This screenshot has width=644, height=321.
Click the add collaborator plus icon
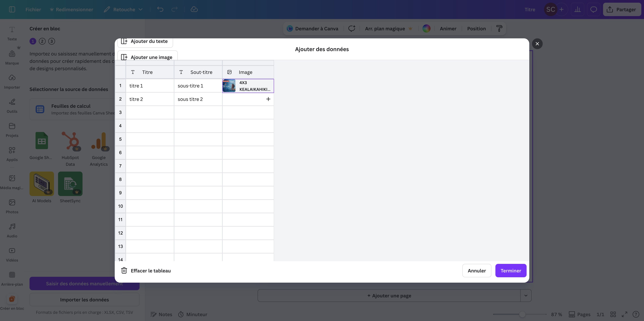[x=561, y=10]
